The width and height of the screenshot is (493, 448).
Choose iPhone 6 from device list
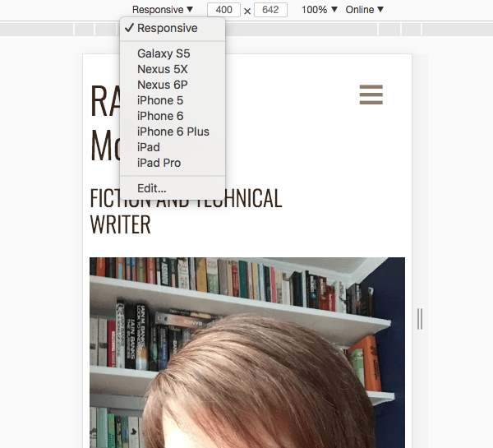(173, 116)
